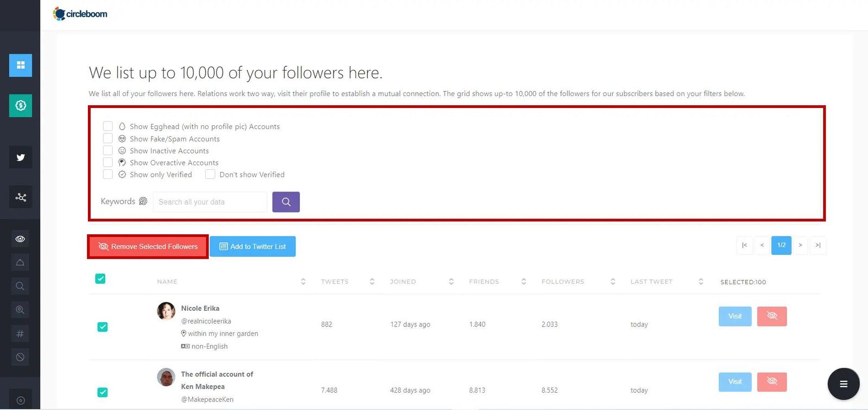Remove Nicole Erika with red eye-slash button
The image size is (868, 410).
click(771, 316)
